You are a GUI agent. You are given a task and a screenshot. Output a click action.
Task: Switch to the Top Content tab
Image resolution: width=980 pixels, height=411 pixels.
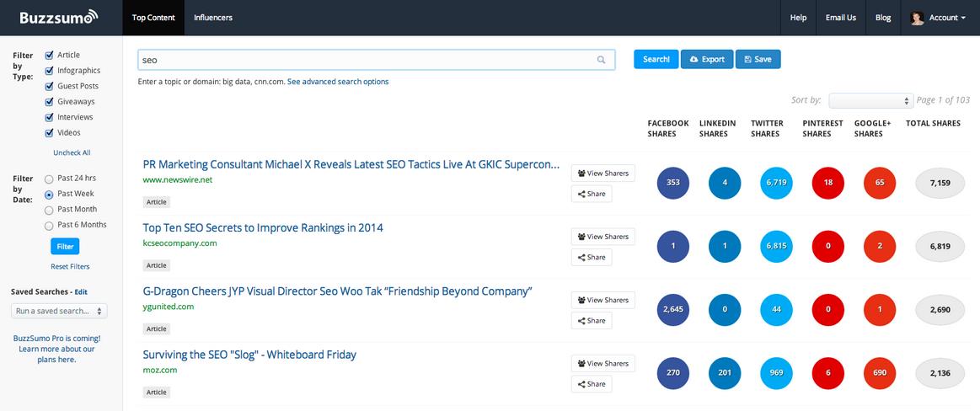153,18
